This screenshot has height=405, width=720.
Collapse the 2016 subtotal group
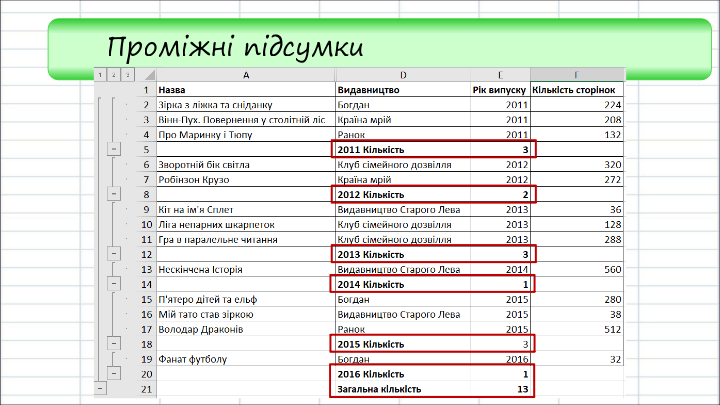click(113, 374)
